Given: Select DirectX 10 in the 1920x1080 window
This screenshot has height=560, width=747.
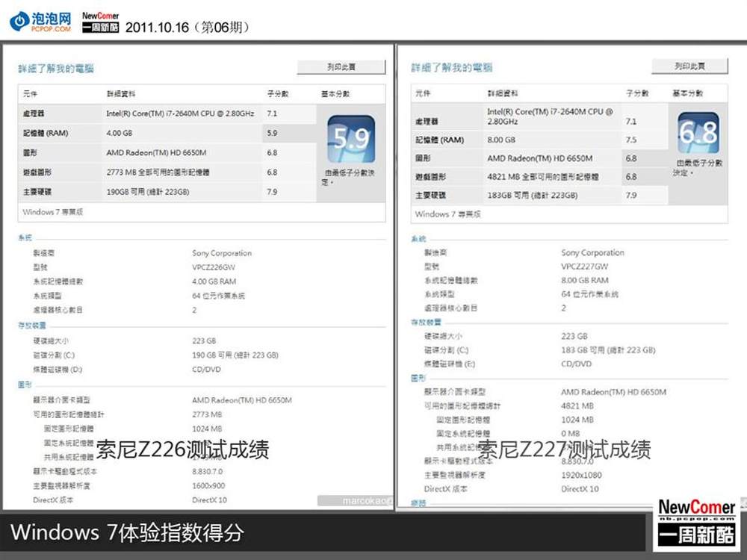Looking at the screenshot, I should 580,488.
